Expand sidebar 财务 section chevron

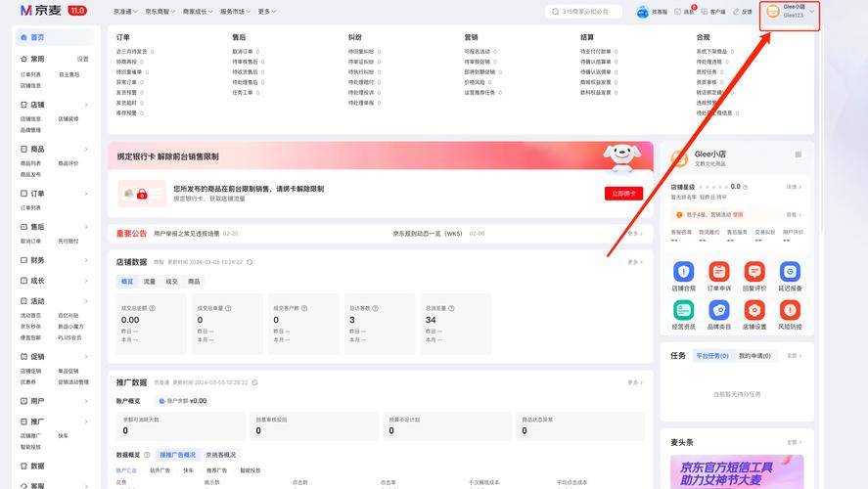point(86,260)
